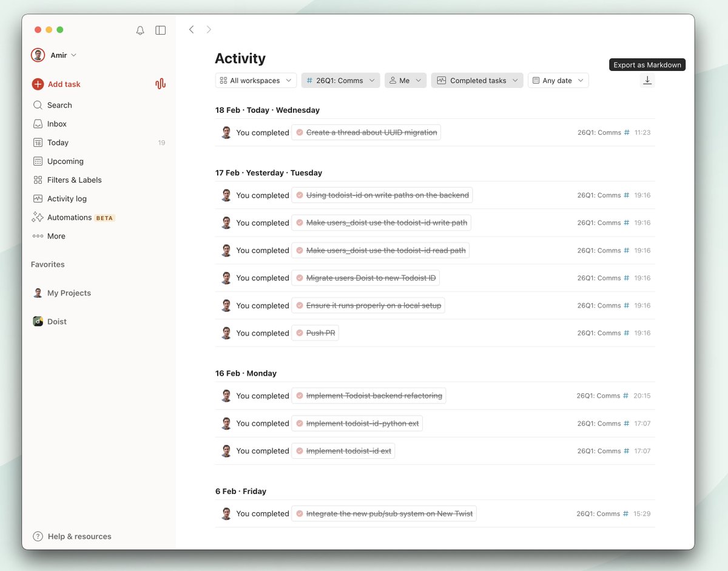Click the Upcoming calendar grid icon
Image resolution: width=728 pixels, height=571 pixels.
[x=38, y=161]
